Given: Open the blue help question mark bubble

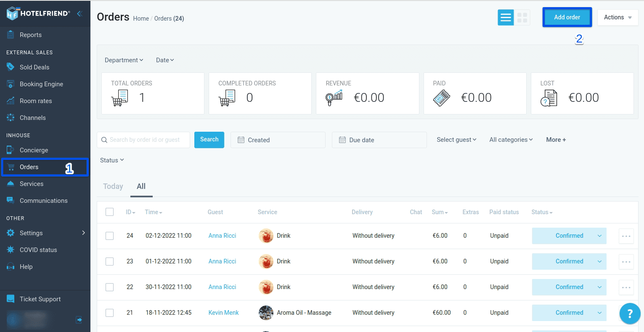Looking at the screenshot, I should 629,313.
